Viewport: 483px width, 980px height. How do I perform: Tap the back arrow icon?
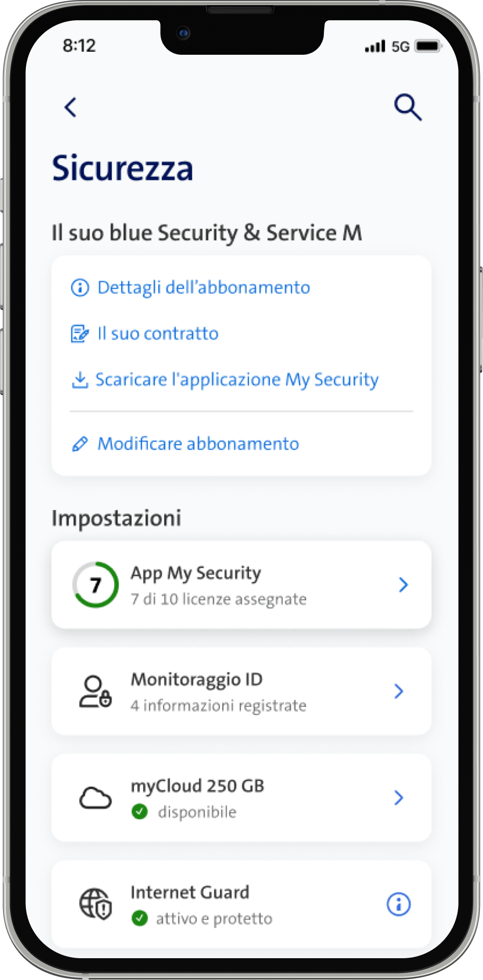point(70,107)
